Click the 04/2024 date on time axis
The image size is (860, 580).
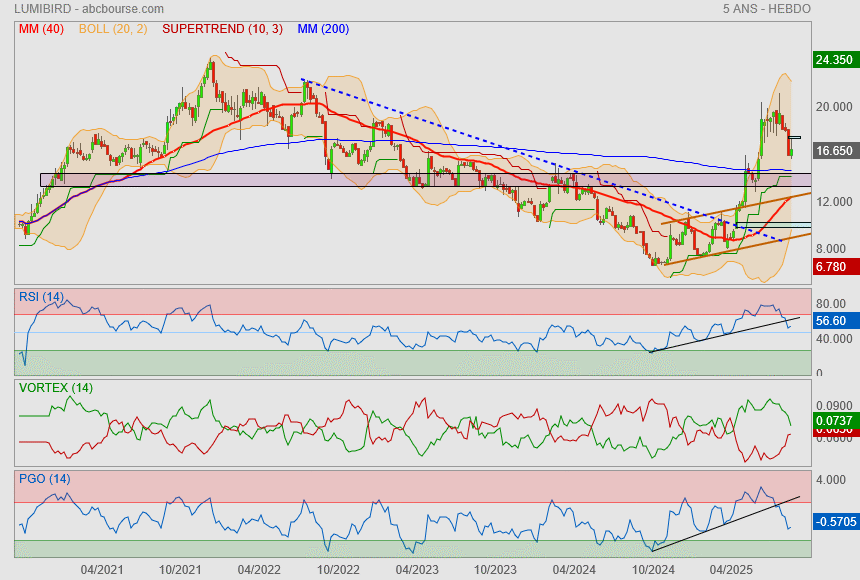click(573, 569)
